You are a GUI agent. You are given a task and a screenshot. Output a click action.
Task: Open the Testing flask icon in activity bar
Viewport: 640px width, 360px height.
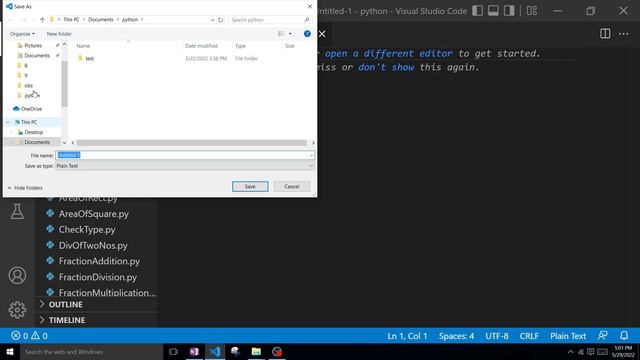[x=17, y=211]
